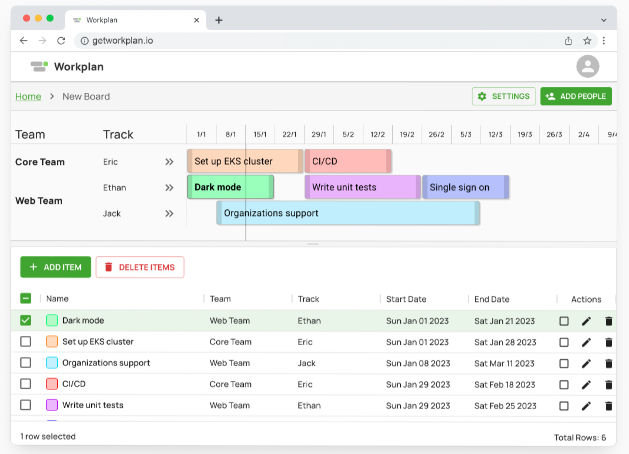Select the Dark mode timeline bar
Screen dimensions: 629x454
click(231, 187)
